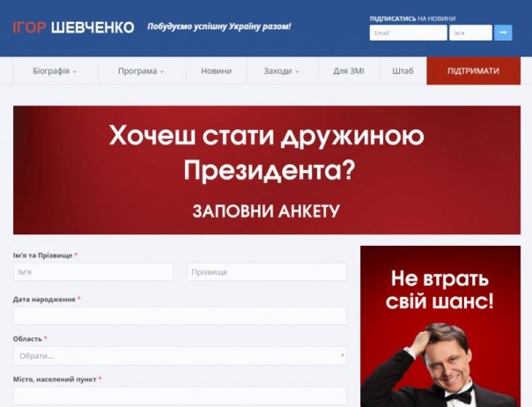Click the Побудуємо успішну Україну разом slogan
Viewport: 532px width, 407px height.
coord(219,26)
